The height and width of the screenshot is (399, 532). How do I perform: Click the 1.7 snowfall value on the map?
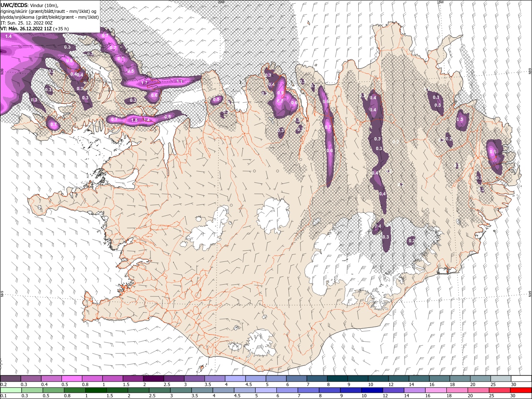144,83
